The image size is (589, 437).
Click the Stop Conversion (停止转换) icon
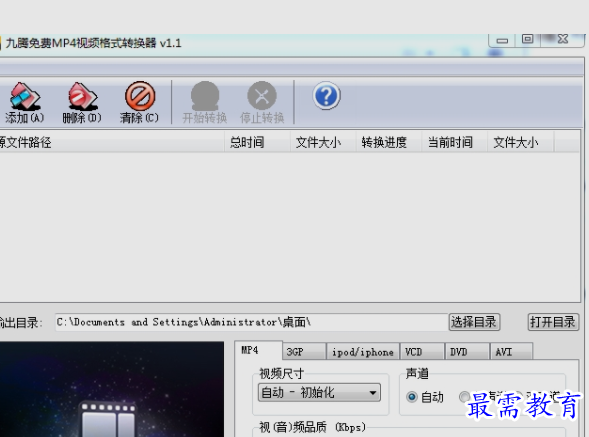(262, 96)
